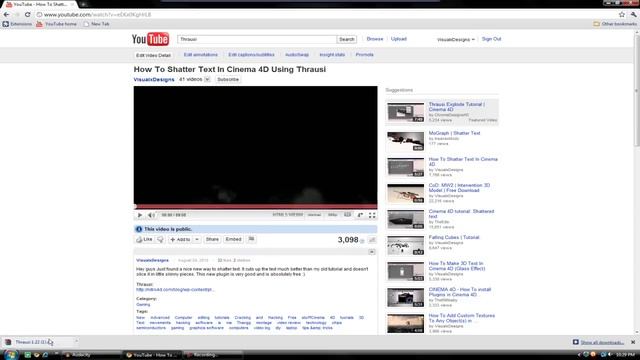Bookmark this page with star icon

622,14
